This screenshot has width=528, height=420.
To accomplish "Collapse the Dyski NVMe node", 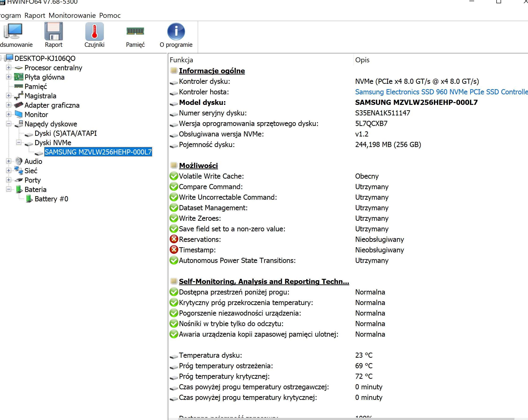I will point(19,142).
